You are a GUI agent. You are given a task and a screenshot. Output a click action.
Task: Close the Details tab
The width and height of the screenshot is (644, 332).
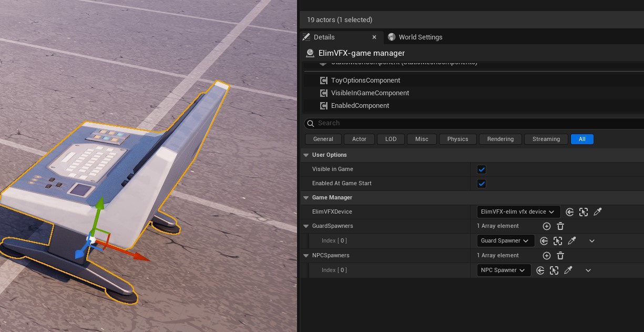(x=374, y=37)
